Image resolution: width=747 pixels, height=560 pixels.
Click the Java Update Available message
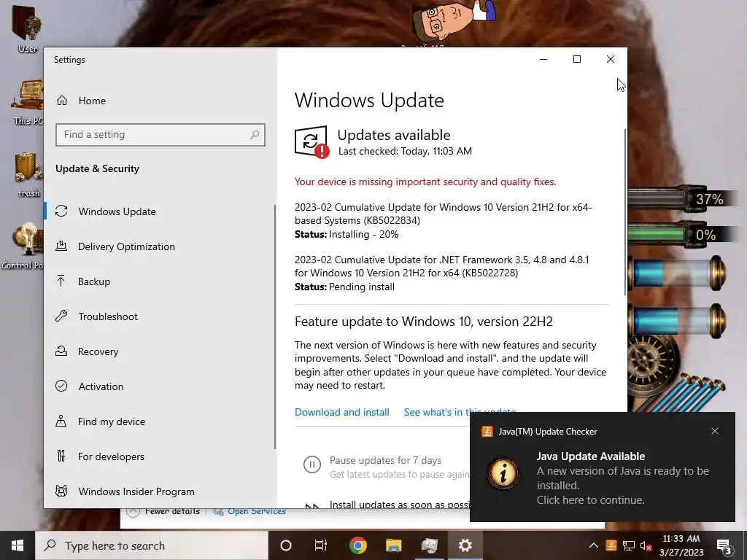[x=623, y=478]
